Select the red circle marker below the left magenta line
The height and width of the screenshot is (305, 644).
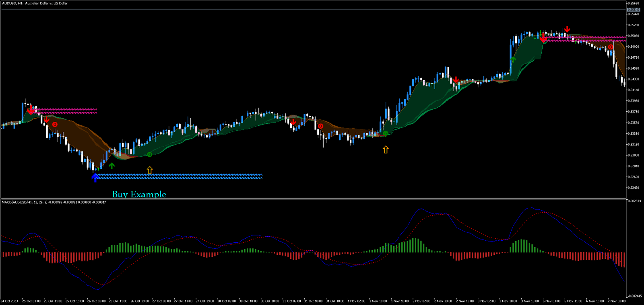[x=55, y=125]
